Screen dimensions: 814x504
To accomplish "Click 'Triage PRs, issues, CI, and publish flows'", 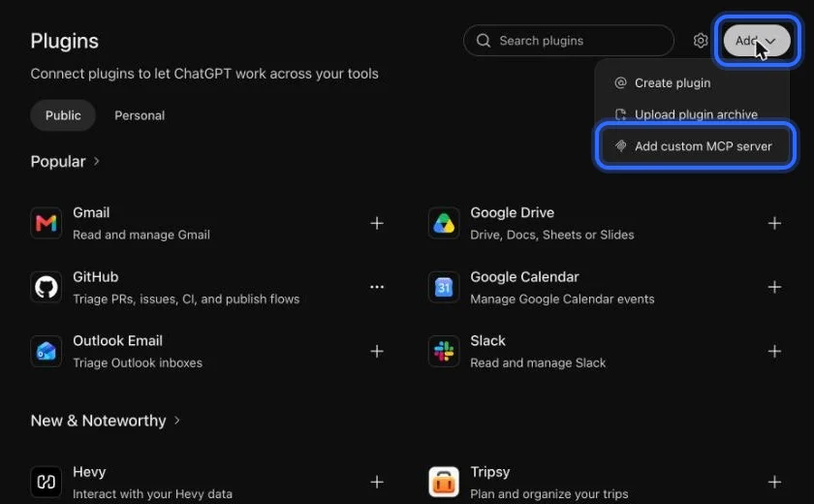I will pyautogui.click(x=186, y=299).
